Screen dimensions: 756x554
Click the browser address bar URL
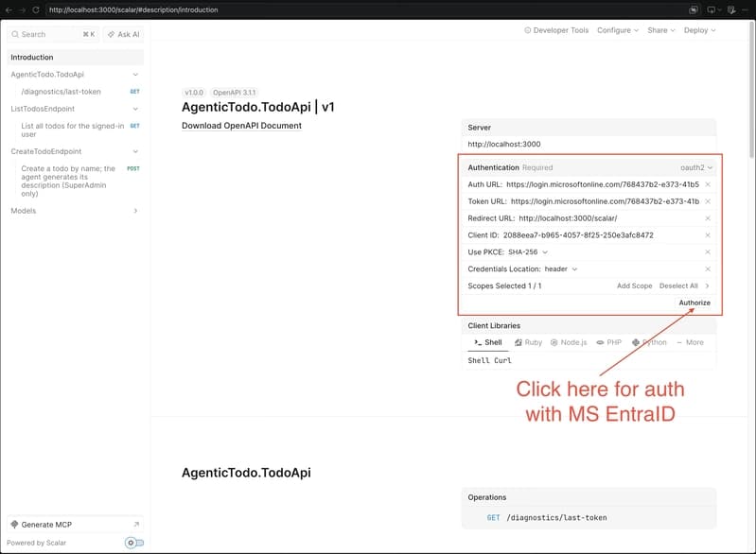click(x=133, y=9)
